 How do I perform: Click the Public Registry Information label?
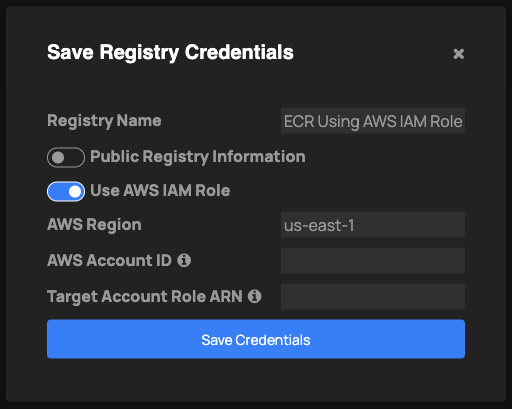pos(198,157)
